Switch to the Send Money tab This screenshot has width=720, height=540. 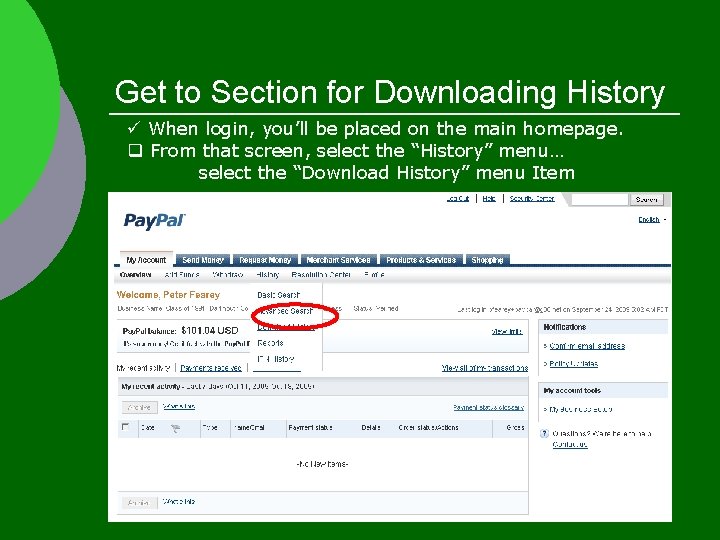click(x=203, y=260)
